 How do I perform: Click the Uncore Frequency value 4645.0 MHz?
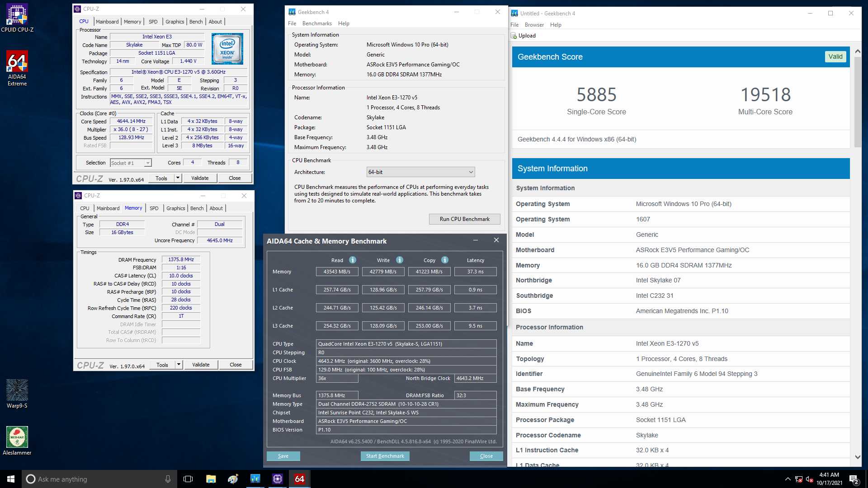point(220,240)
